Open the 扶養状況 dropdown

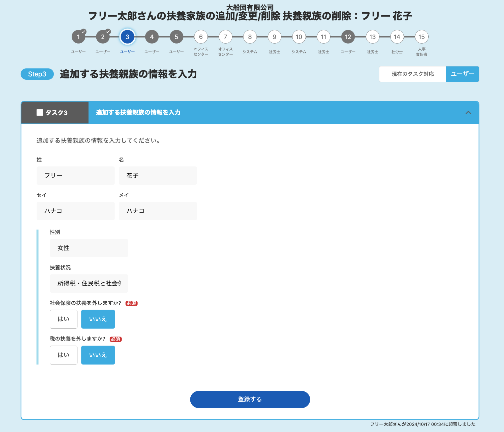pyautogui.click(x=89, y=283)
